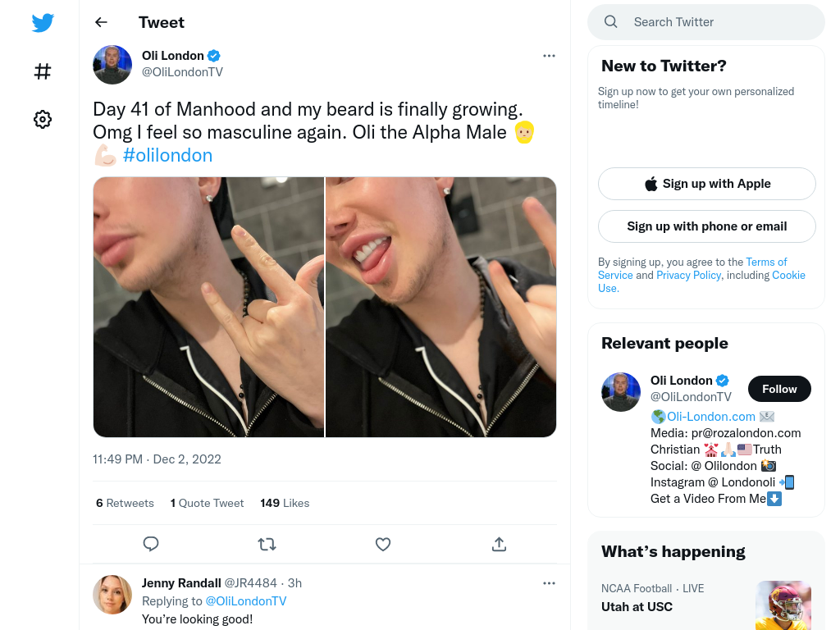This screenshot has width=840, height=630.
Task: Open the Oli-London.com website link
Action: [x=711, y=416]
